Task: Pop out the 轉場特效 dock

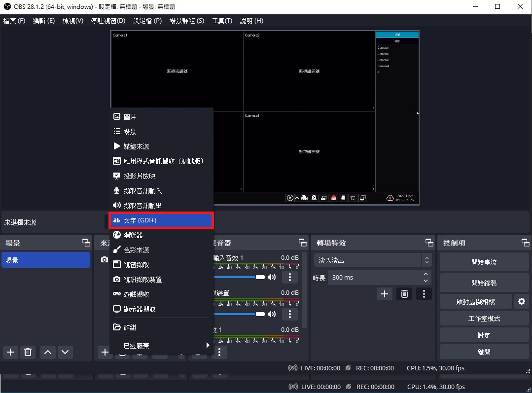Action: (429, 243)
